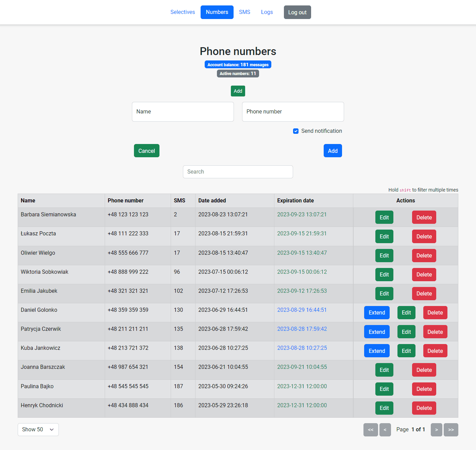Extend Daniel Golonko's number expiration
This screenshot has height=450, width=476.
[x=377, y=313]
